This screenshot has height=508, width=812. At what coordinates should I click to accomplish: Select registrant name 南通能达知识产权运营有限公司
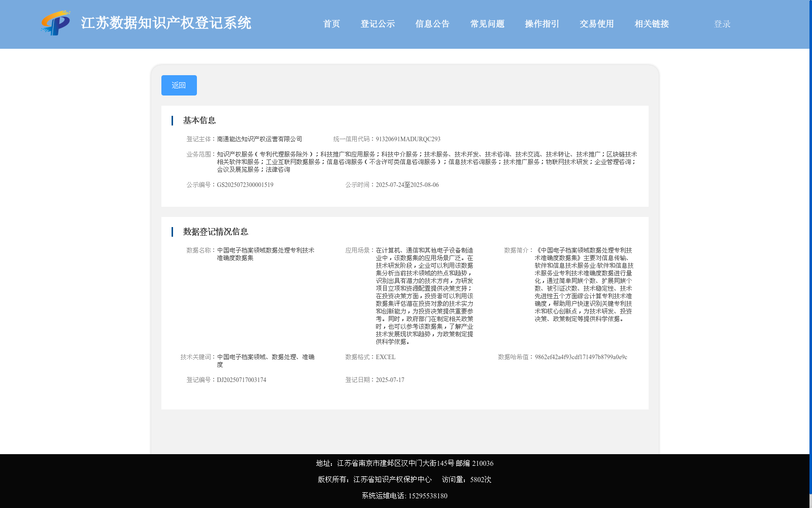coord(260,139)
